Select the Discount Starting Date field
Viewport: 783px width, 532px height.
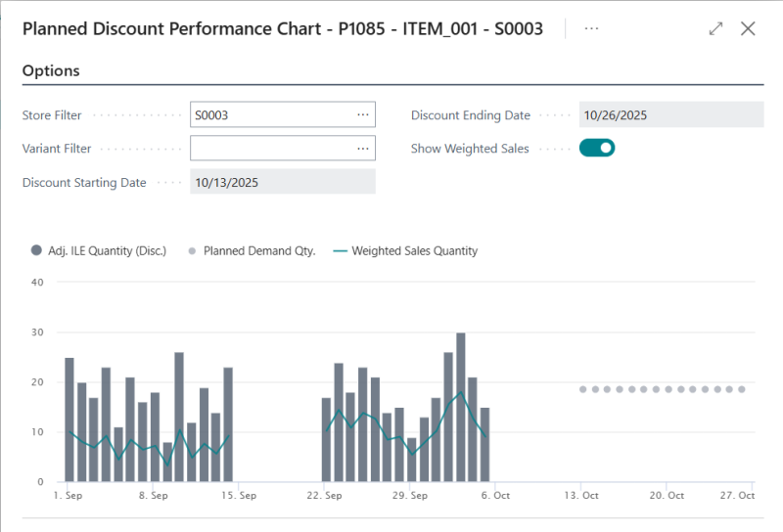pyautogui.click(x=282, y=182)
